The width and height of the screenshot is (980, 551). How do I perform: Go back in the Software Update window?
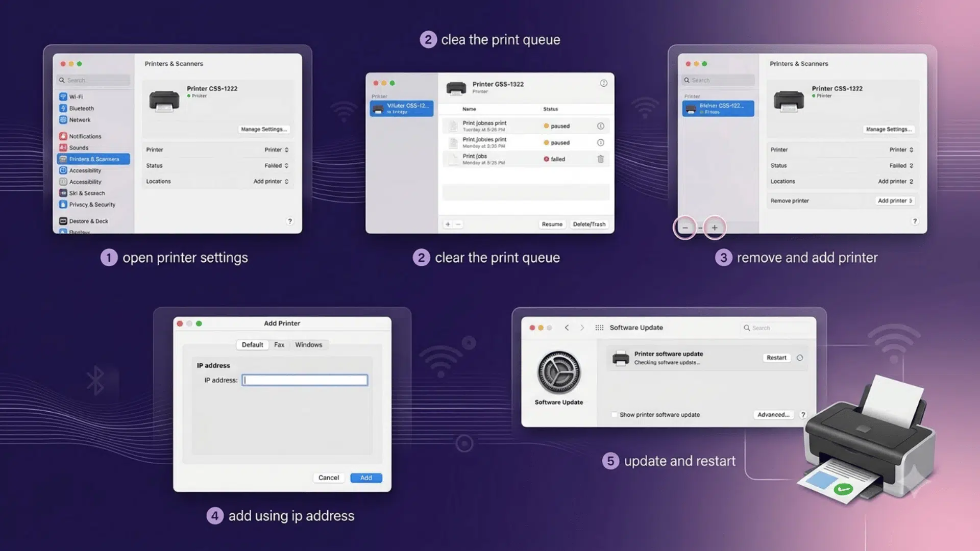click(567, 328)
